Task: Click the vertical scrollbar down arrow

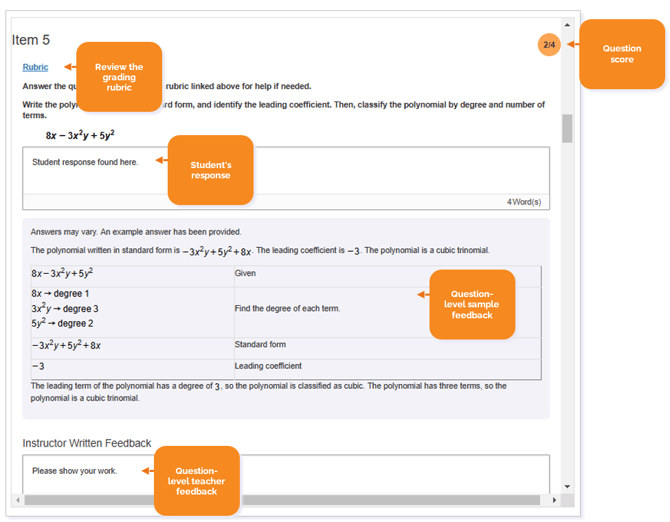Action: [567, 486]
